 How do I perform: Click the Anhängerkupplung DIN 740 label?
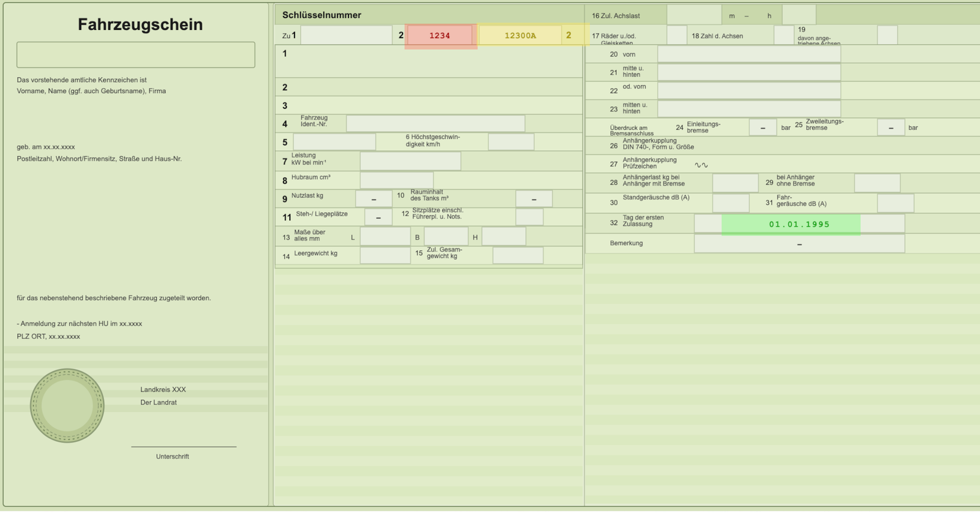[x=658, y=143]
